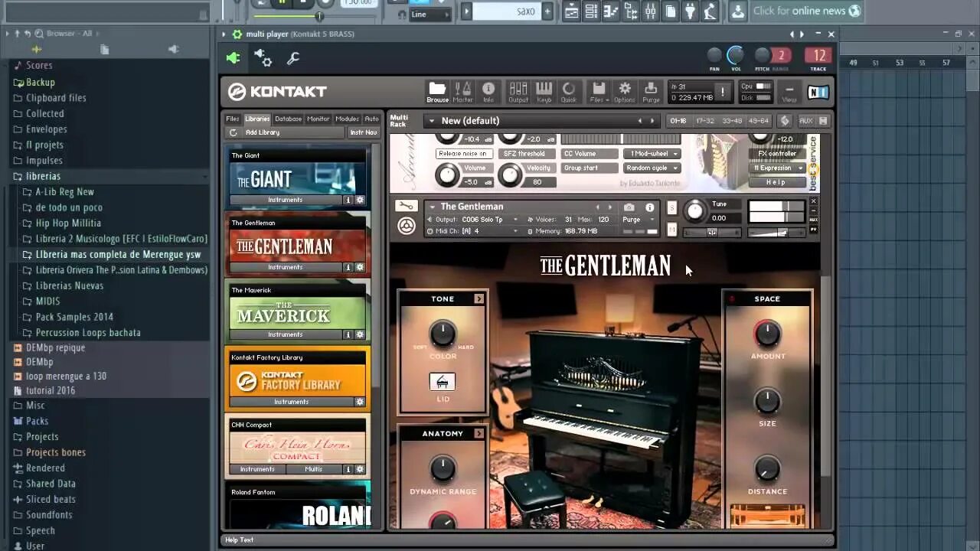Select rack page 17-32
The image size is (980, 551).
(705, 121)
